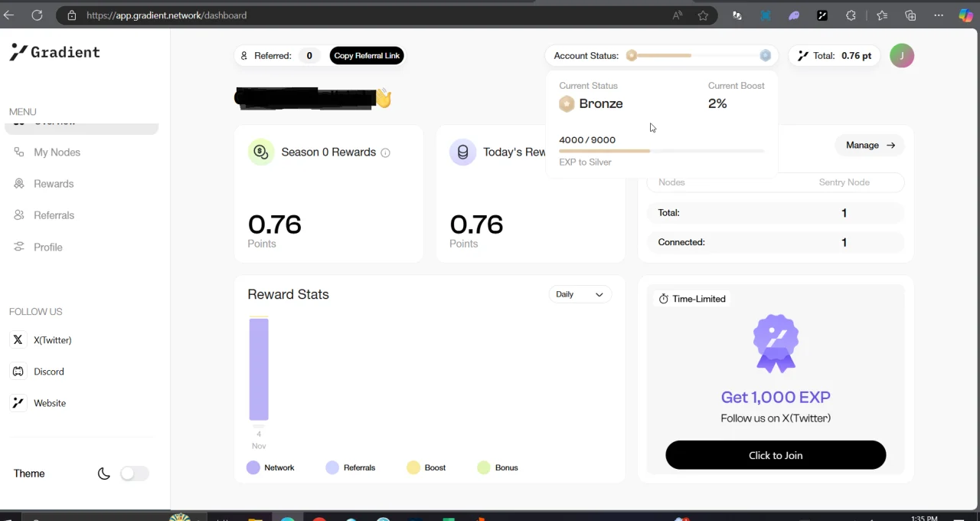Open the user avatar menu

(902, 55)
